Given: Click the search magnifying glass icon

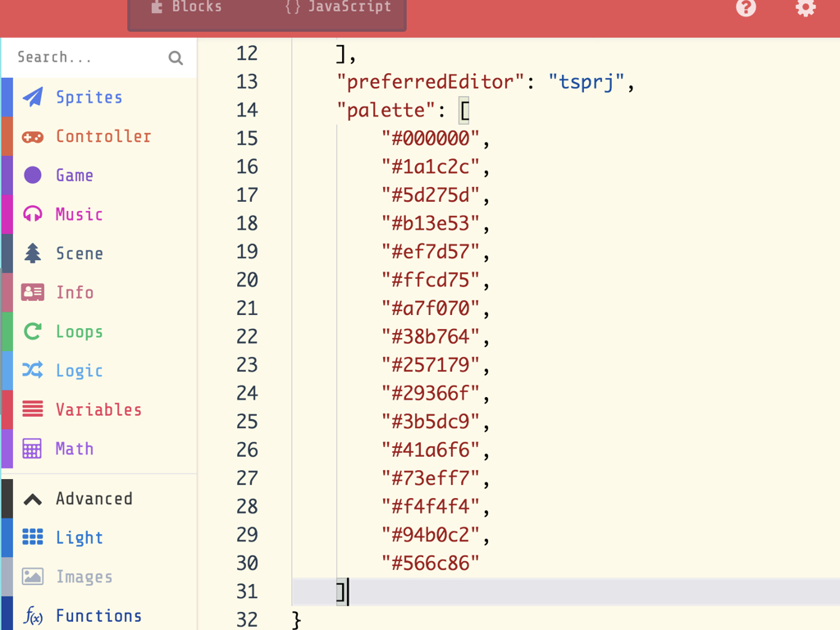Looking at the screenshot, I should [x=176, y=57].
